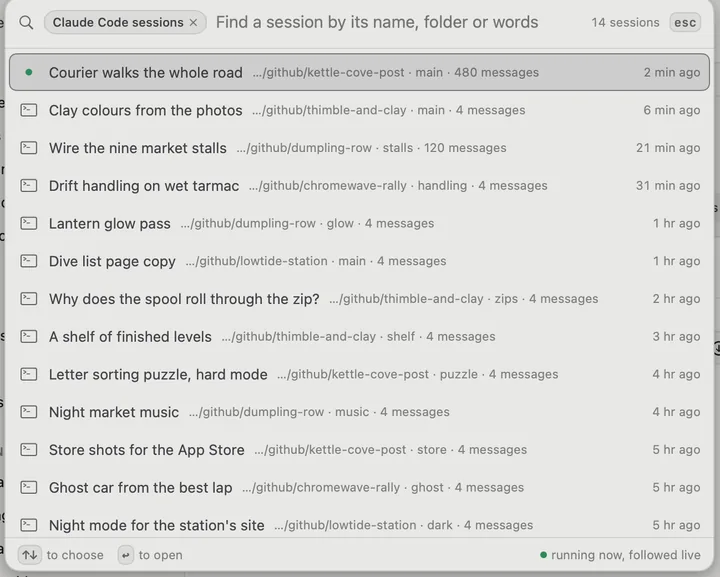Click terminal icon for Wire the nine market stalls
720x577 pixels.
coord(28,148)
